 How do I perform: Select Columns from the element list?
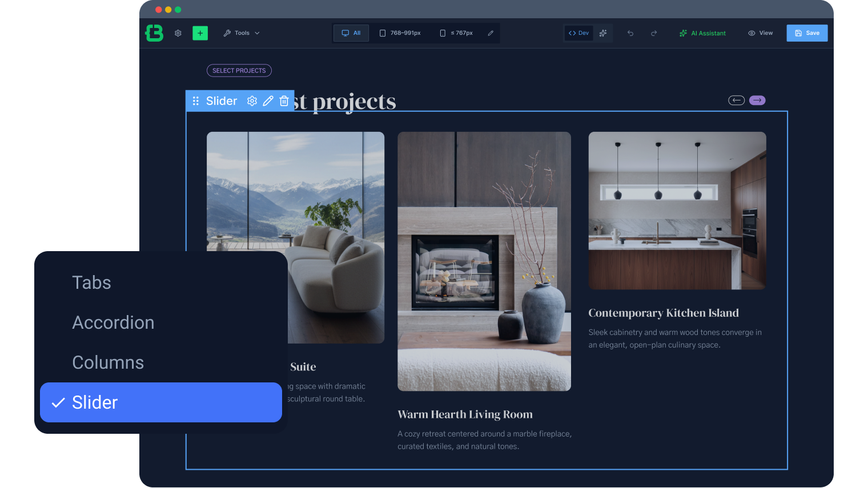pos(161,362)
